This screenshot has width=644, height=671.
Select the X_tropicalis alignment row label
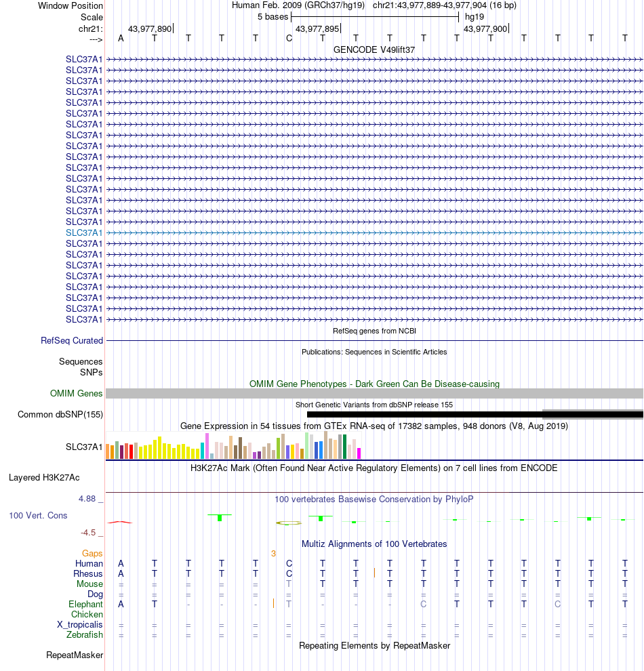tap(79, 625)
